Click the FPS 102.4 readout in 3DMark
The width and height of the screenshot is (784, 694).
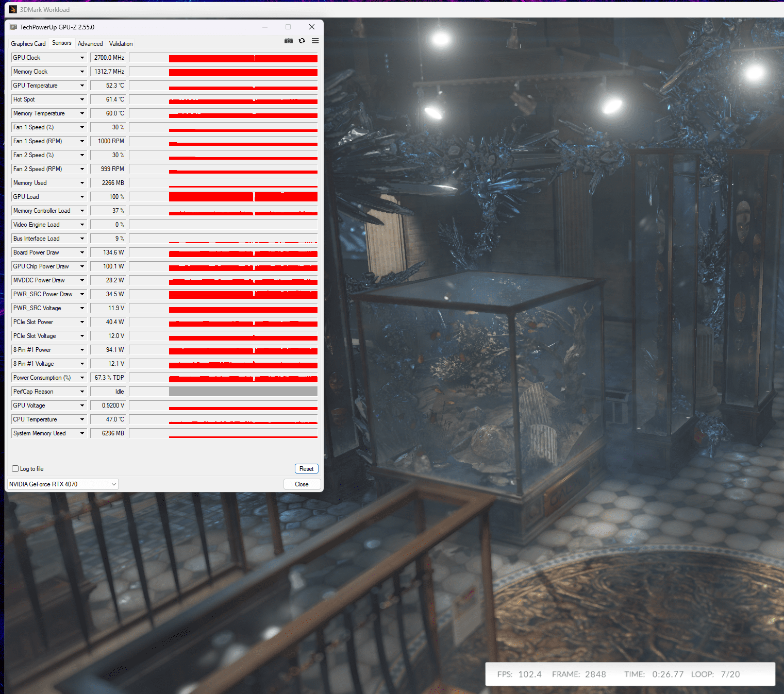[520, 674]
